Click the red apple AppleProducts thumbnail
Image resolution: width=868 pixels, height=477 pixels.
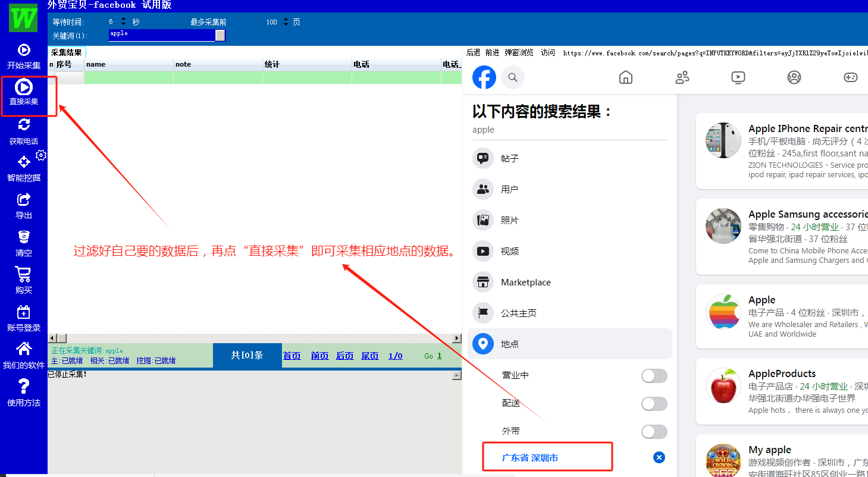point(723,385)
